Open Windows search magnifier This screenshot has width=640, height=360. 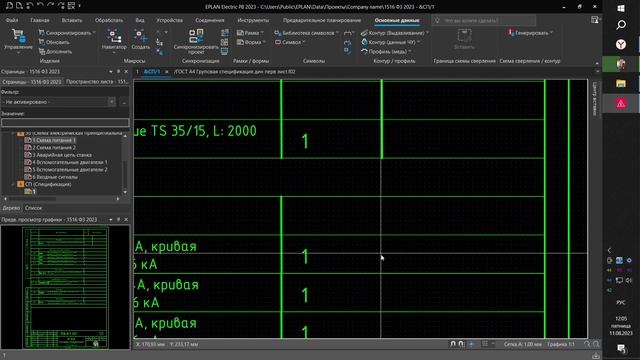point(621,25)
